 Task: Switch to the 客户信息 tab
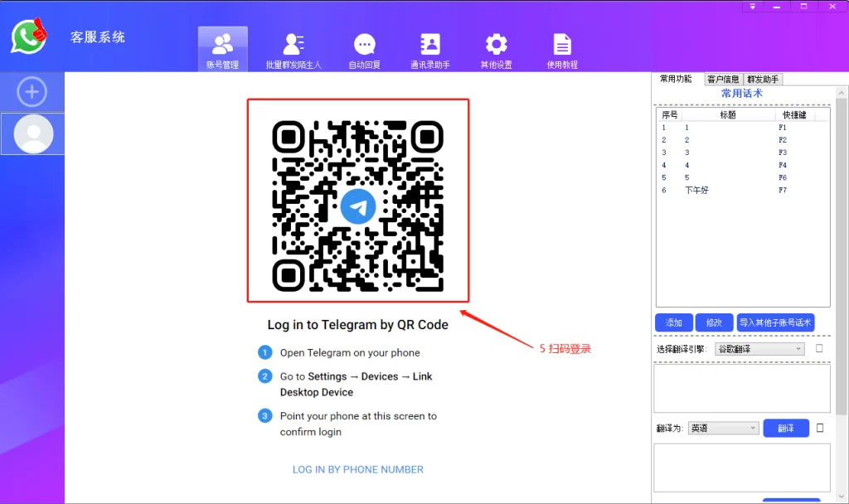click(723, 80)
